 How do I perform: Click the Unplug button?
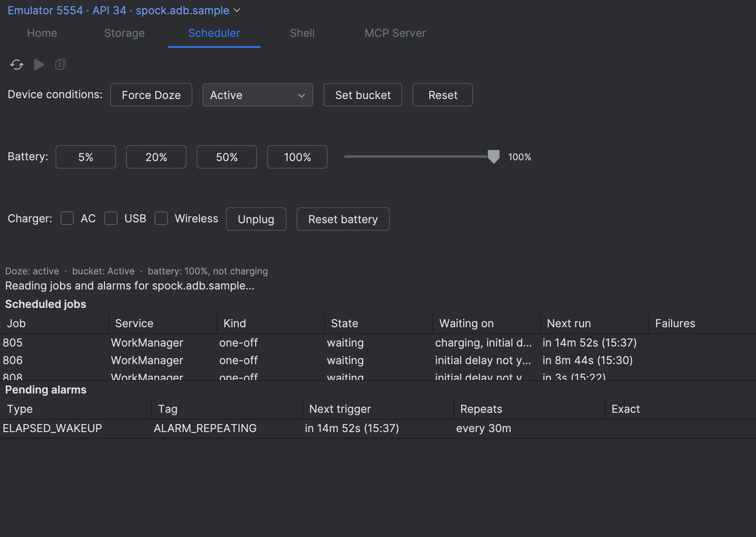pos(256,219)
